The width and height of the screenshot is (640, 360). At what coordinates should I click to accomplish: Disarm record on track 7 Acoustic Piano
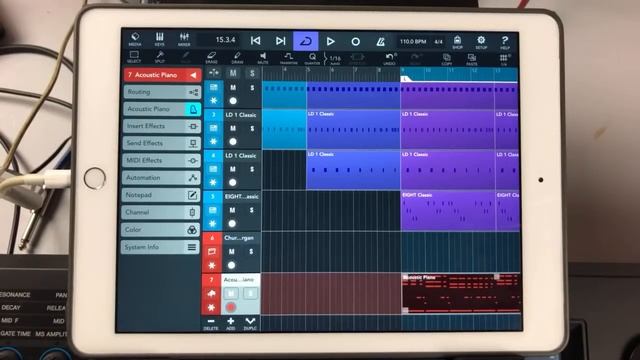[x=231, y=307]
